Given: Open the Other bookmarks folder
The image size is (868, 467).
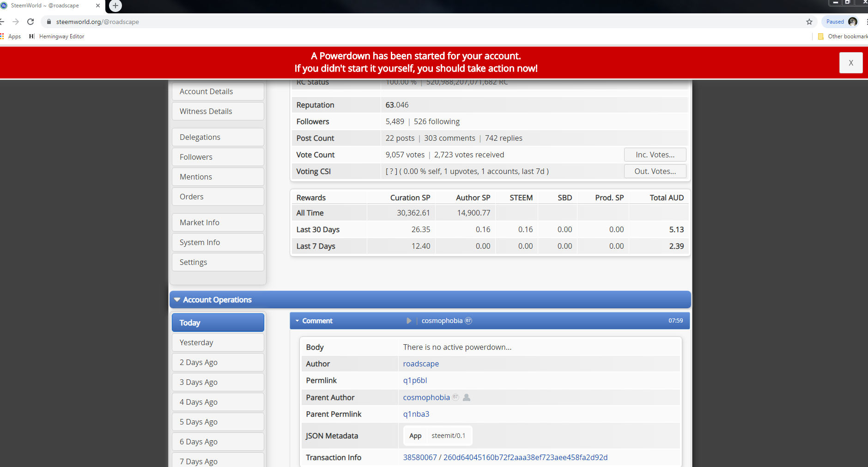Looking at the screenshot, I should click(x=843, y=36).
